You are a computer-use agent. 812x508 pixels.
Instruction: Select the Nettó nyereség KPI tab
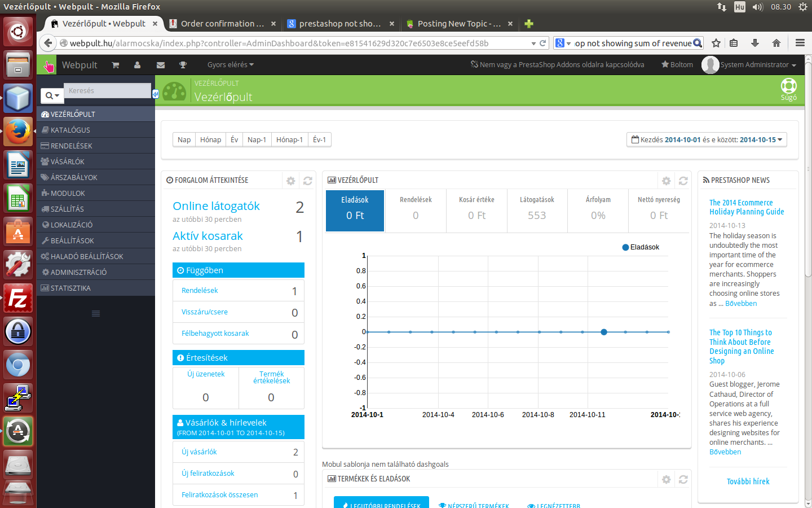tap(659, 211)
